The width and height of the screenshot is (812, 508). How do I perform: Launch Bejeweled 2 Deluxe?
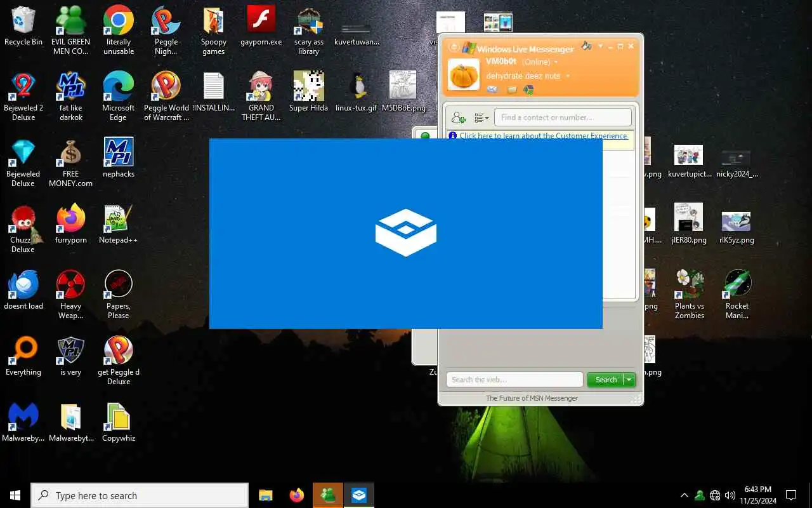coord(23,97)
